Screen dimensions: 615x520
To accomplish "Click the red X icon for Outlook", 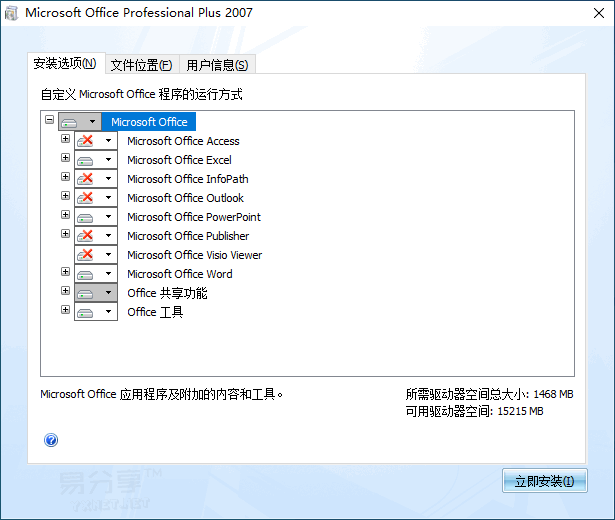I will pos(85,198).
